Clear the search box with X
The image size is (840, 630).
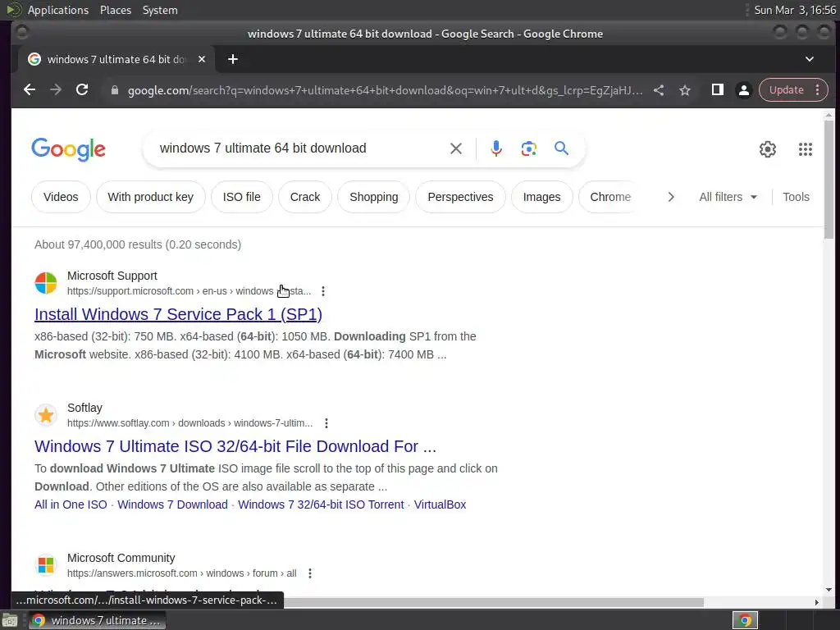(456, 148)
